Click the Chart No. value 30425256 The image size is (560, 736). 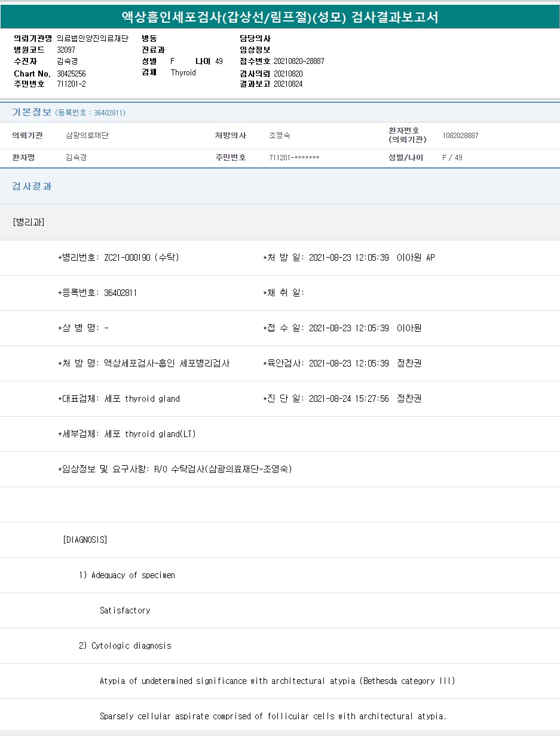point(71,74)
